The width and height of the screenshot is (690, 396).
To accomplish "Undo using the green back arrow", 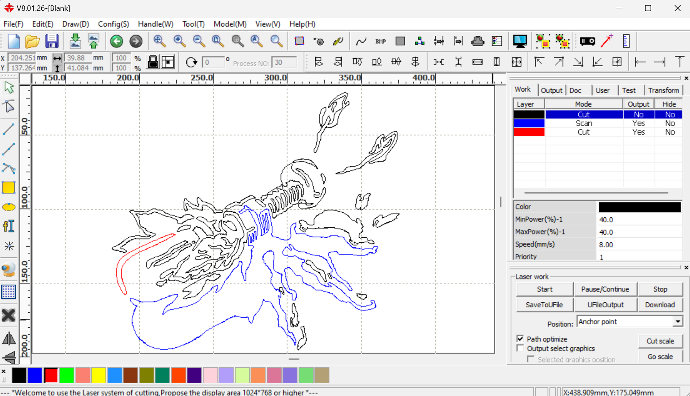I will 117,41.
